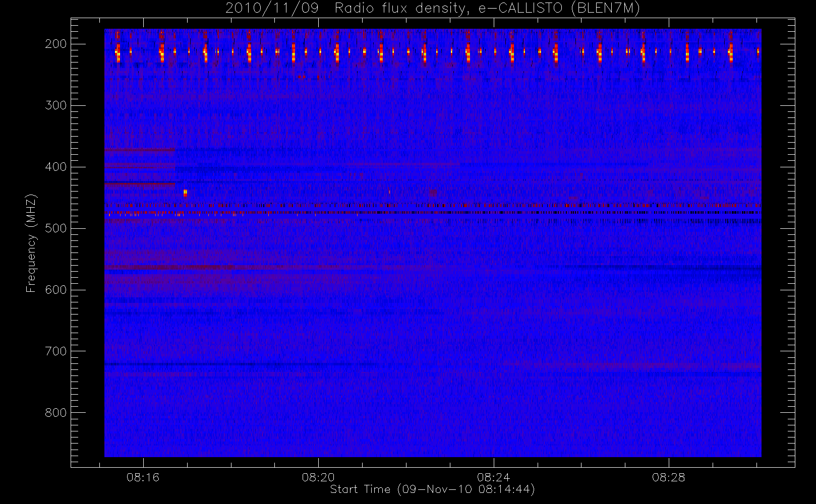
Task: Select the 400 frequency tick label
Action: pyautogui.click(x=55, y=167)
